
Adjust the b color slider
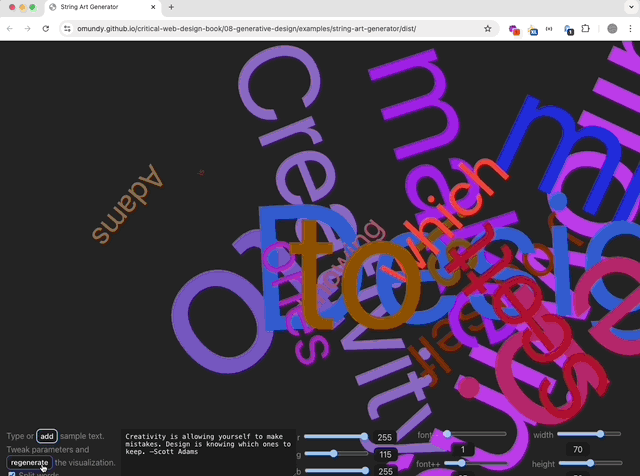[x=336, y=471]
